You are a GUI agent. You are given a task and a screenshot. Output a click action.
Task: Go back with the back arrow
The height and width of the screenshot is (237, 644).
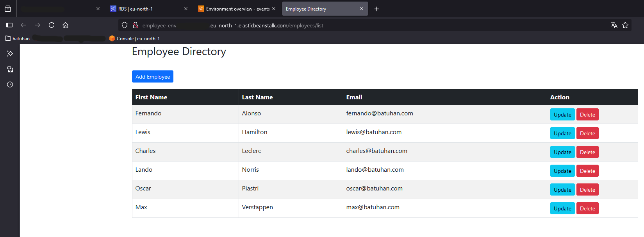pos(23,25)
